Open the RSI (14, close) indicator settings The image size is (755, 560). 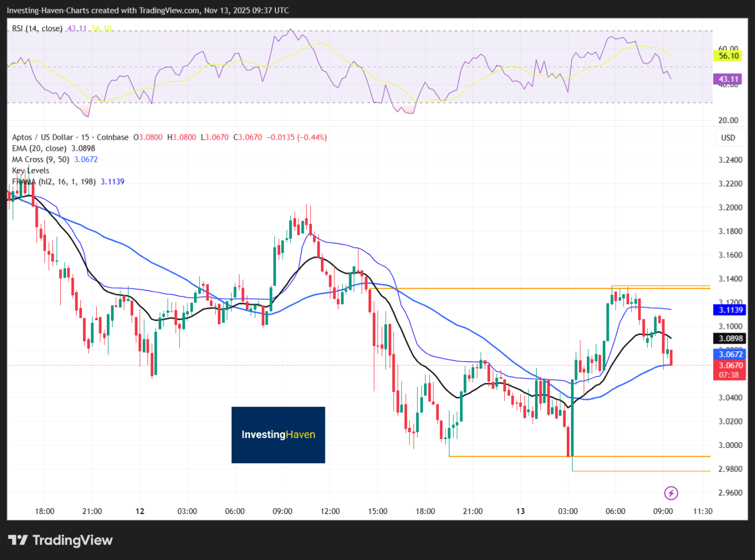pos(37,28)
